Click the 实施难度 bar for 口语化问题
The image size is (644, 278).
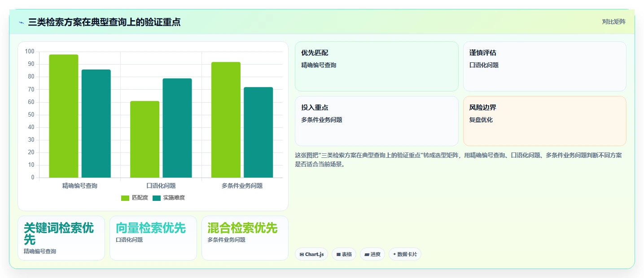(177, 128)
